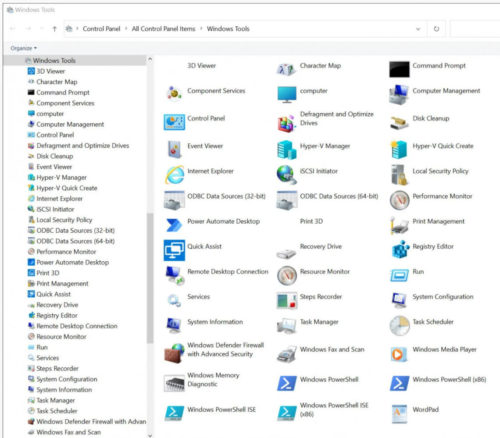Go to All Control Panel Items breadcrumb

click(163, 29)
